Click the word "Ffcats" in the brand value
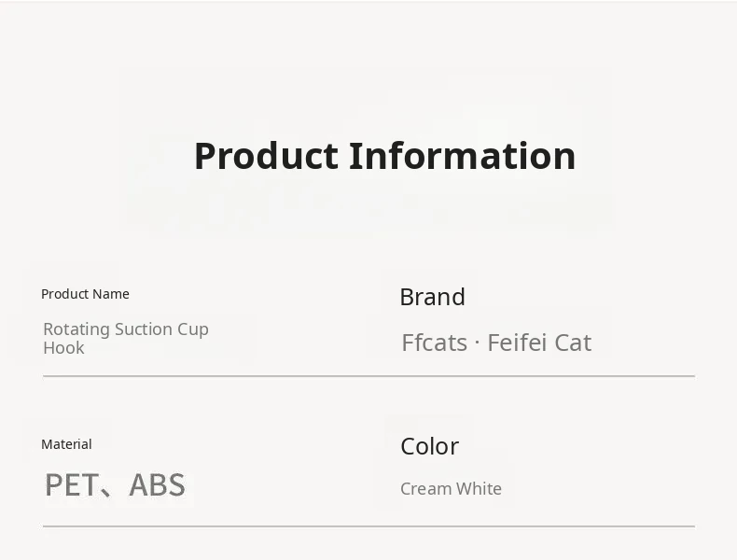This screenshot has width=737, height=560. pyautogui.click(x=434, y=343)
